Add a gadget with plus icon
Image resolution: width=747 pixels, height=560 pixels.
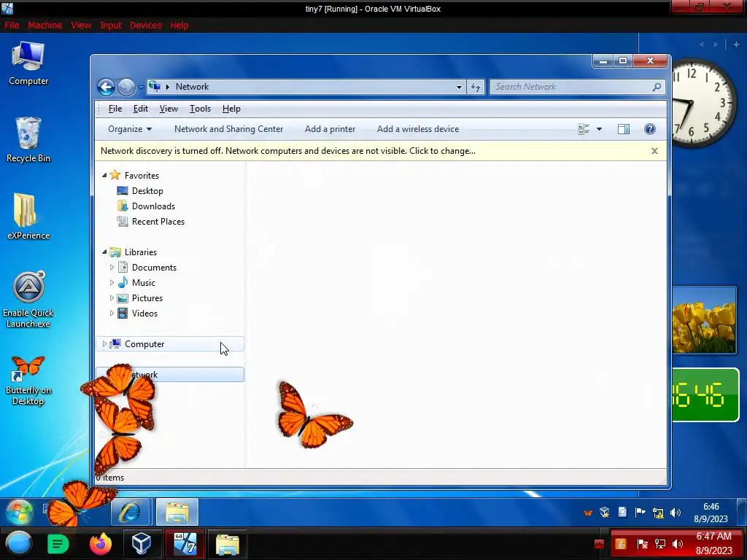[x=736, y=44]
